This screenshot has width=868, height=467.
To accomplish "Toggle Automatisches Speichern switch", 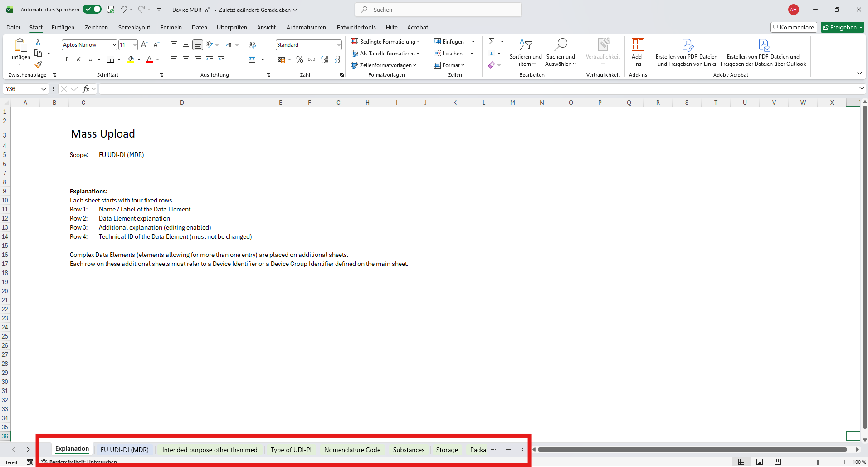I will point(92,10).
